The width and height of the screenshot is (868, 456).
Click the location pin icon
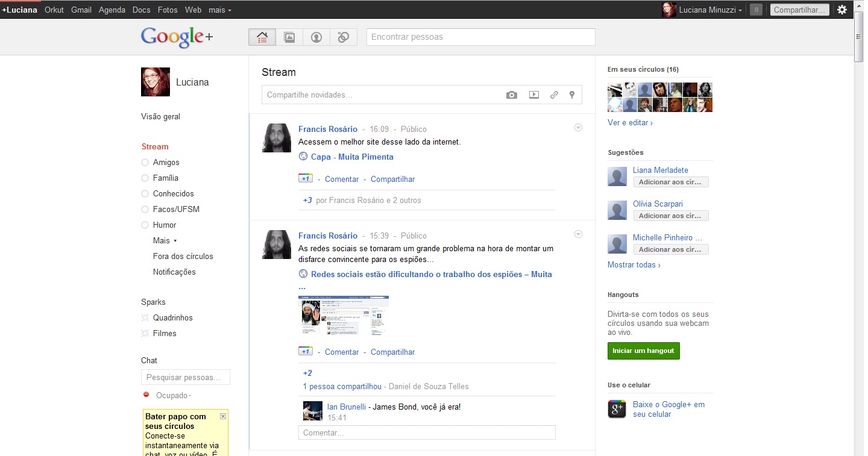pos(572,95)
